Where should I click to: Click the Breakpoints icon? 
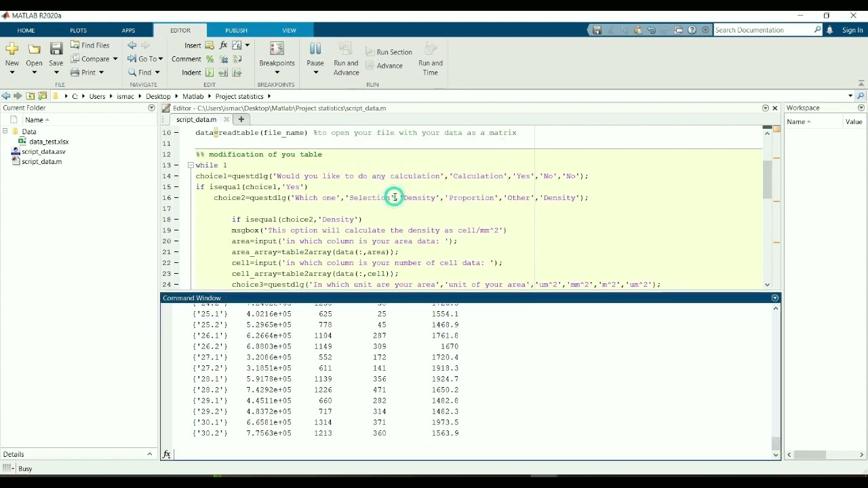277,49
